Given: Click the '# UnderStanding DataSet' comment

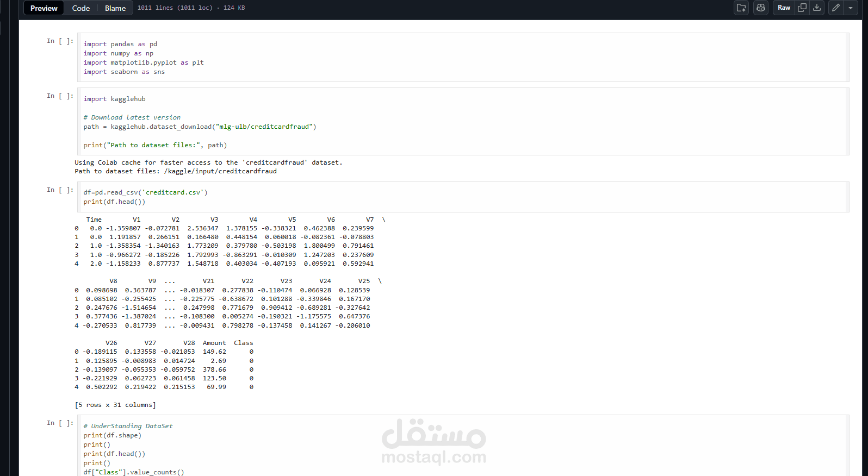Looking at the screenshot, I should coord(128,426).
